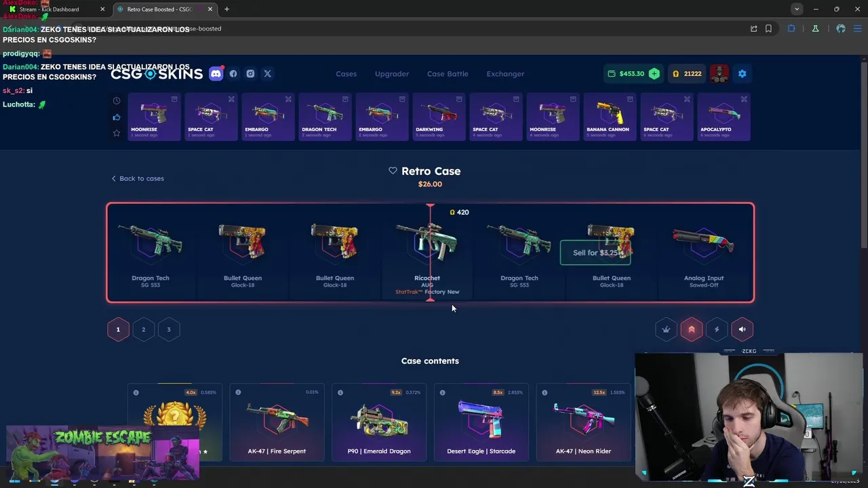The height and width of the screenshot is (488, 868).
Task: Go back to cases
Action: click(138, 178)
